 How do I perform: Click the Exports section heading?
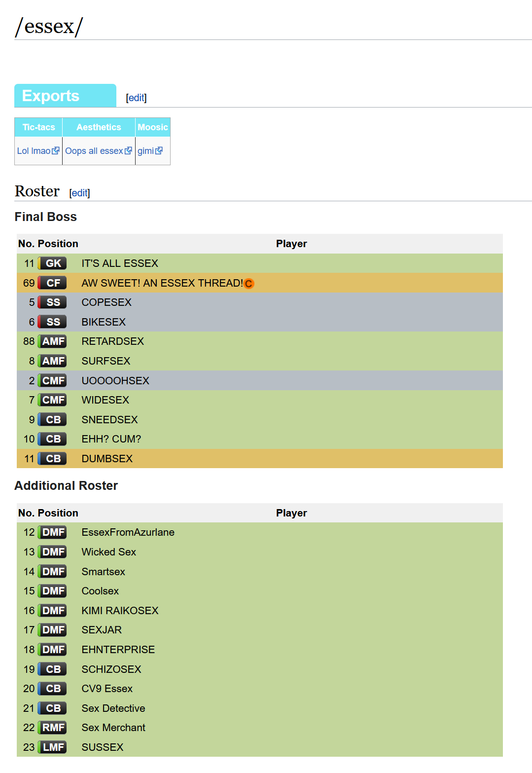pos(51,96)
